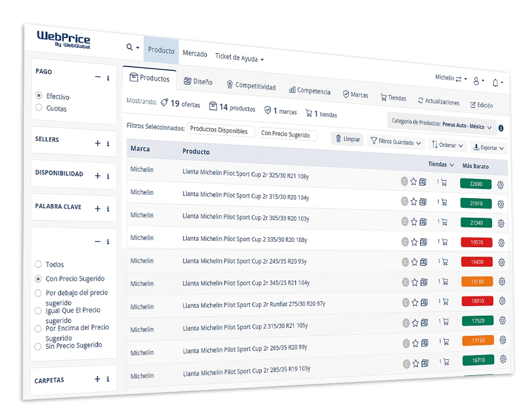This screenshot has height=414, width=532.
Task: Open the Ordenar dropdown
Action: click(x=447, y=145)
